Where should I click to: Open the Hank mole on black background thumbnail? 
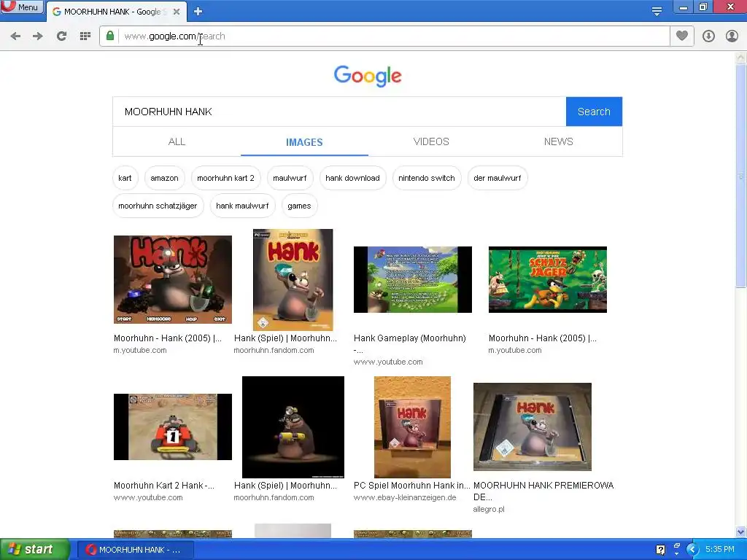tap(293, 427)
